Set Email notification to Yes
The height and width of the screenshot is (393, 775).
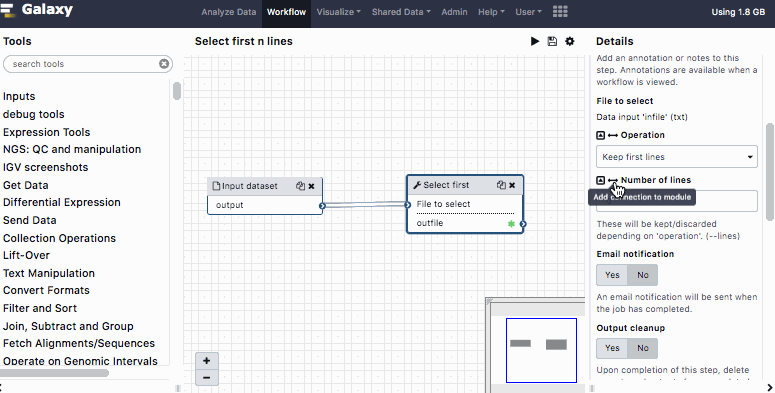pyautogui.click(x=612, y=275)
